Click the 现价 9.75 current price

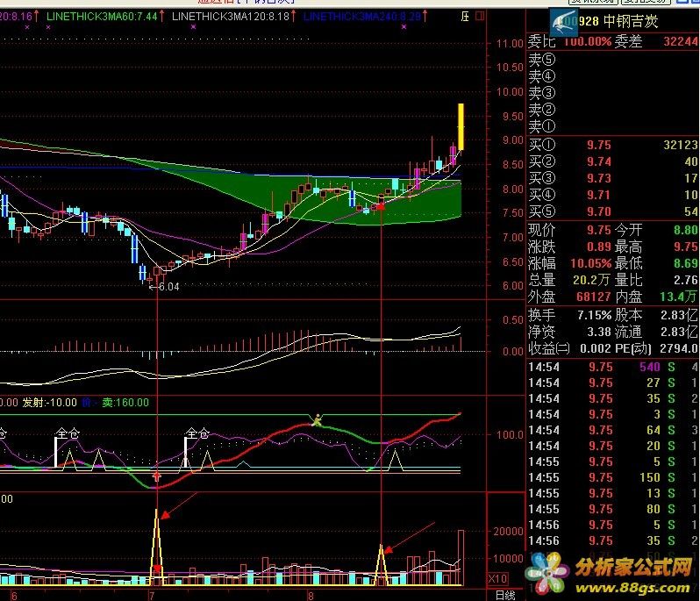click(598, 230)
